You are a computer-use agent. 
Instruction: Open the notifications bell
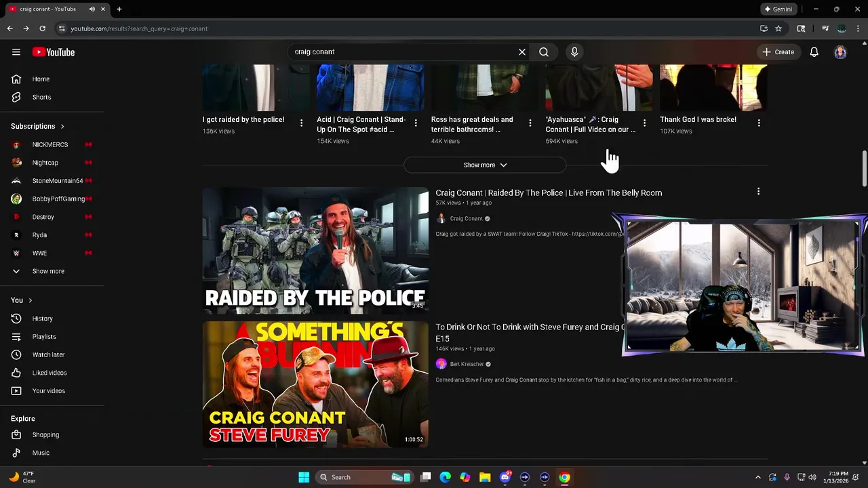tap(814, 52)
